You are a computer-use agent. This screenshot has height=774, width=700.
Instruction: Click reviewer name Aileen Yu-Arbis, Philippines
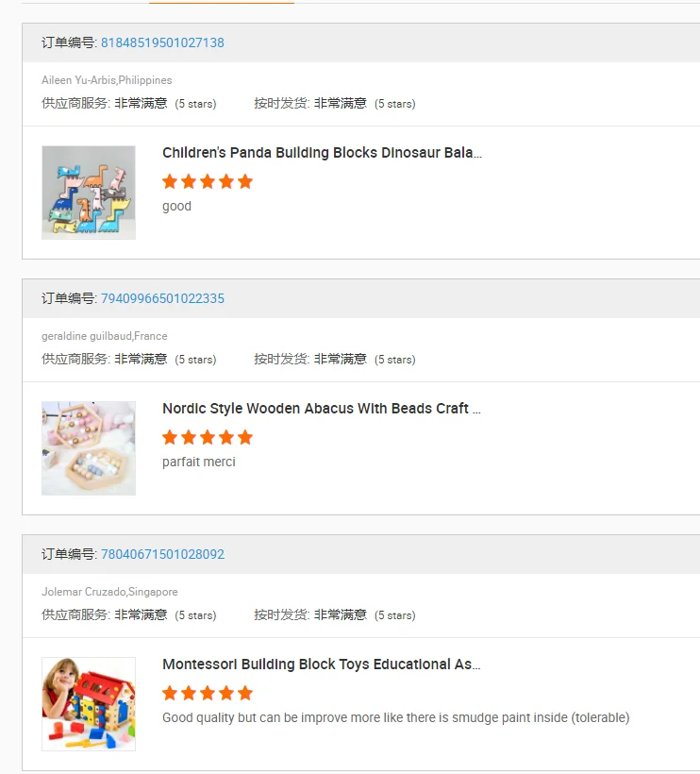point(107,80)
